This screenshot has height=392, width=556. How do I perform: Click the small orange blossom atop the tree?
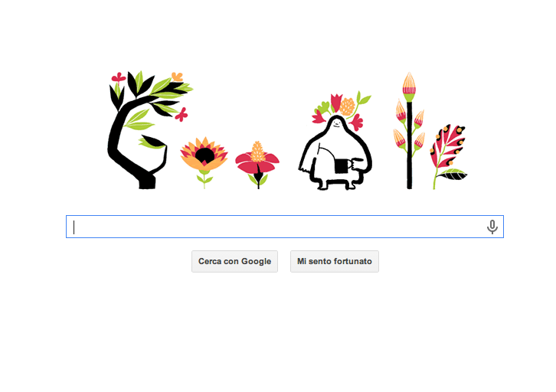click(x=177, y=77)
